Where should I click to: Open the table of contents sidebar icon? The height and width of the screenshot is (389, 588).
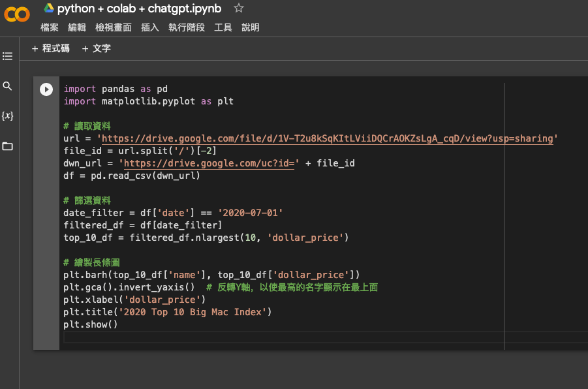coord(7,56)
